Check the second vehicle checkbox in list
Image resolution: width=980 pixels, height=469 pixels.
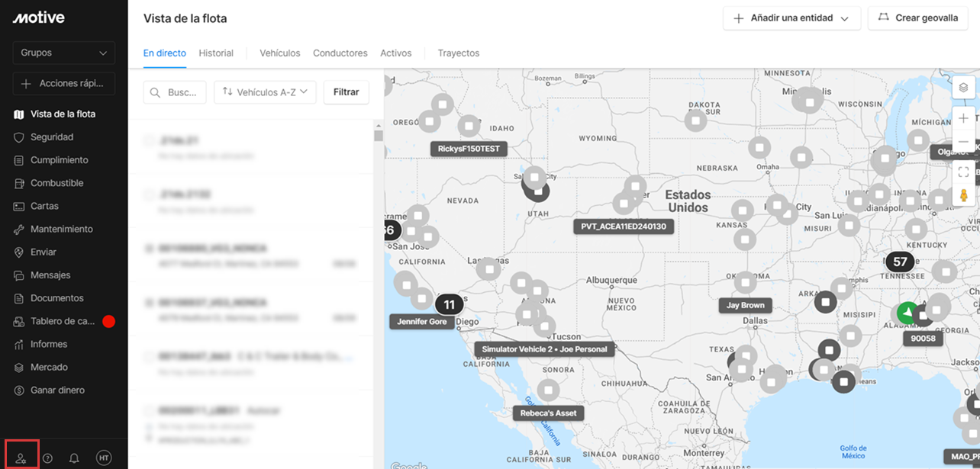tap(150, 194)
